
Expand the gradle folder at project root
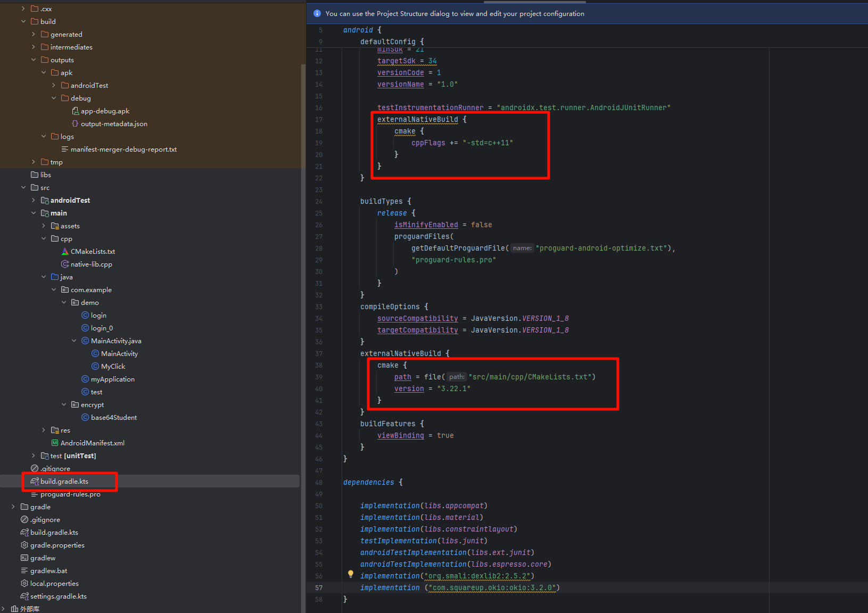13,507
